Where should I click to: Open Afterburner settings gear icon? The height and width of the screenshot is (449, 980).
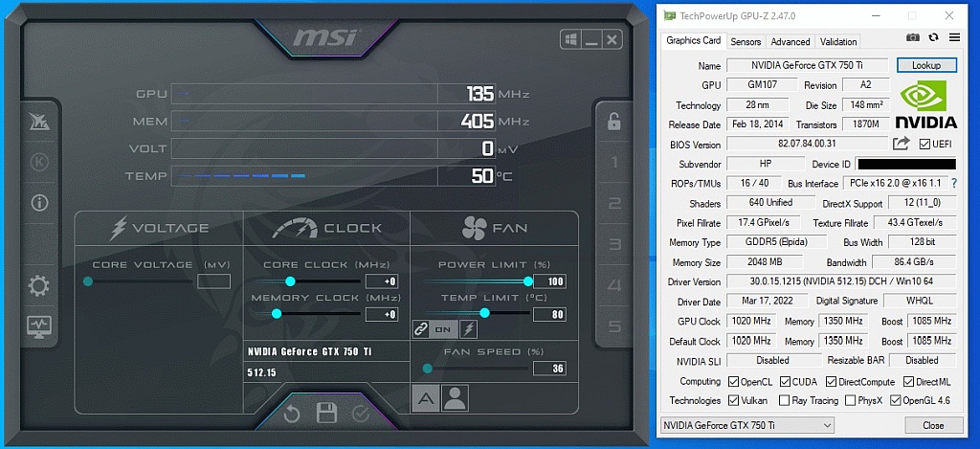click(x=39, y=286)
